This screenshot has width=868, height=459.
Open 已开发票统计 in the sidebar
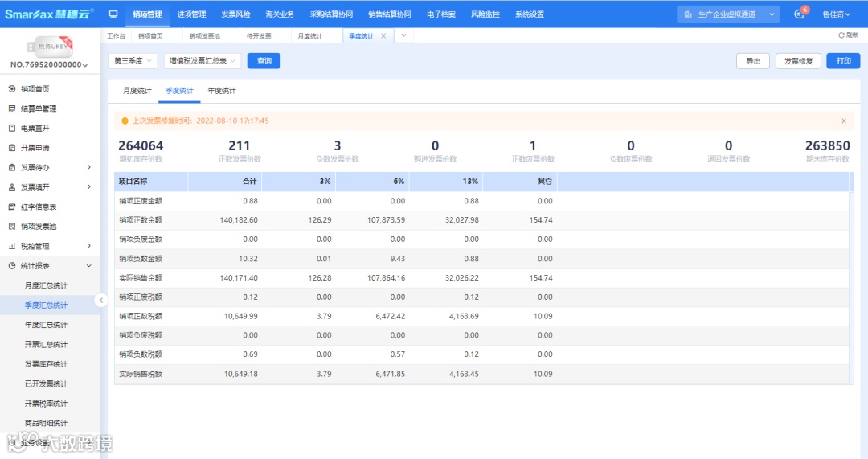pos(46,383)
